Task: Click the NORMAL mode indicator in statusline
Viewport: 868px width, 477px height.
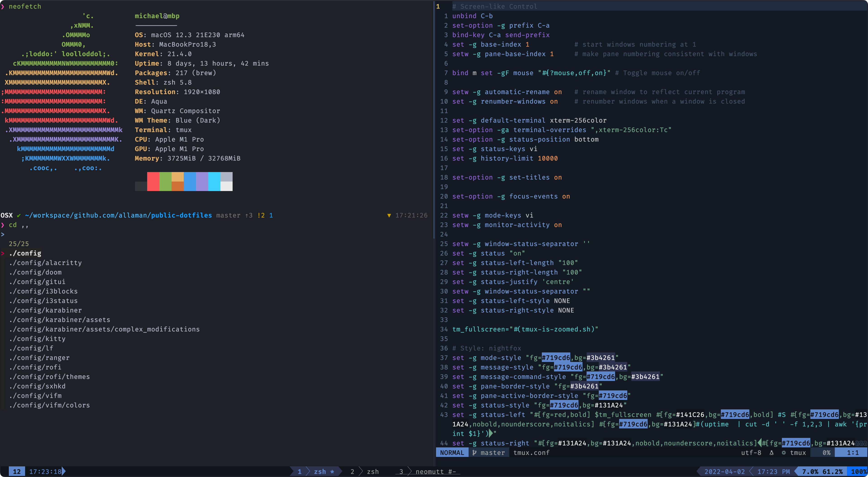Action: click(x=452, y=453)
